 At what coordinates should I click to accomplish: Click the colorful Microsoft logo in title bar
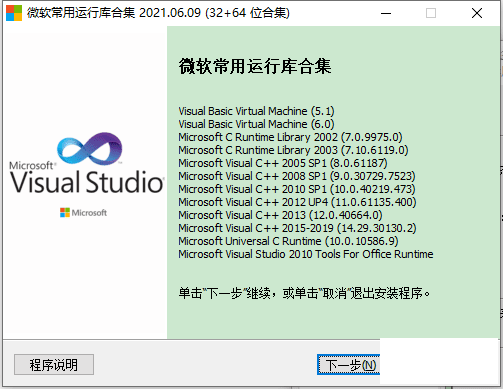click(x=14, y=13)
